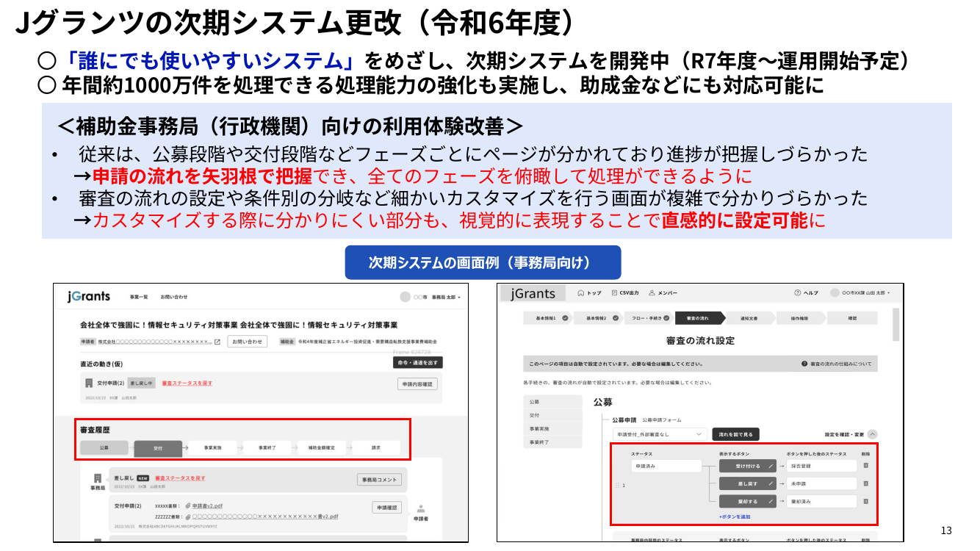Viewport: 980px width, 551px height.
Task: Open the 申請受付_外部審査なし dropdown
Action: [660, 434]
